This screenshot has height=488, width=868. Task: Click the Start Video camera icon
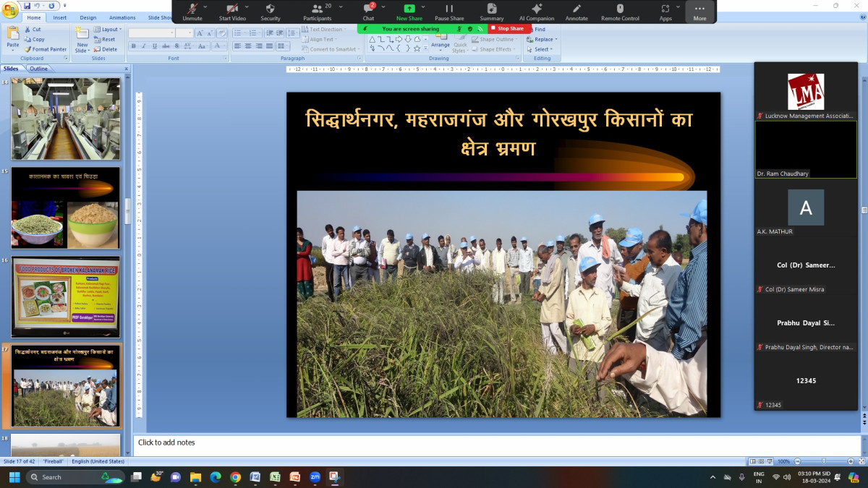click(x=232, y=8)
